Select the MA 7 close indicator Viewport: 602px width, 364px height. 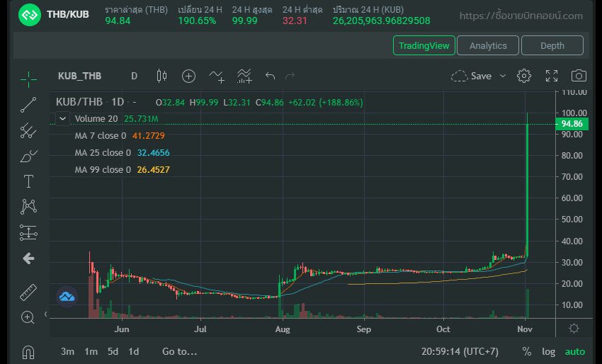point(100,135)
